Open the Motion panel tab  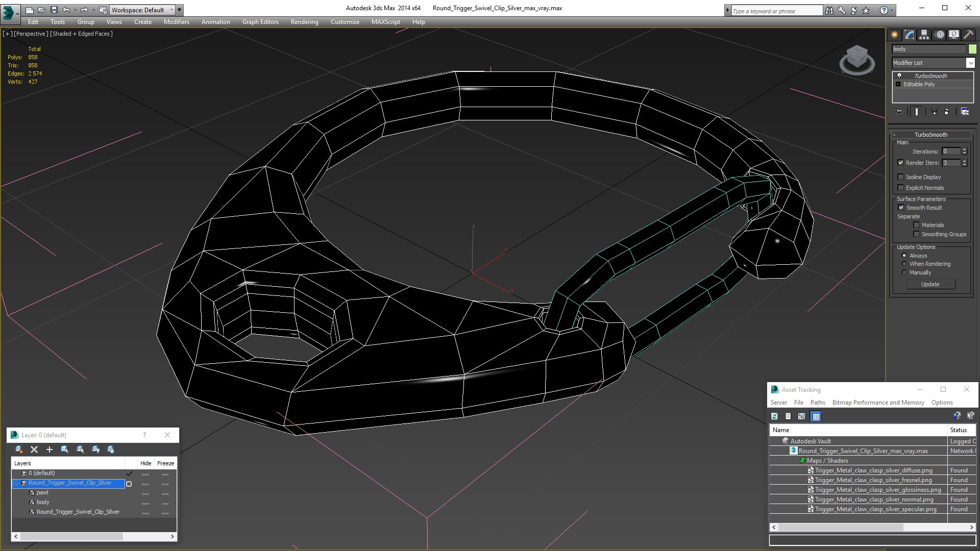[x=940, y=35]
